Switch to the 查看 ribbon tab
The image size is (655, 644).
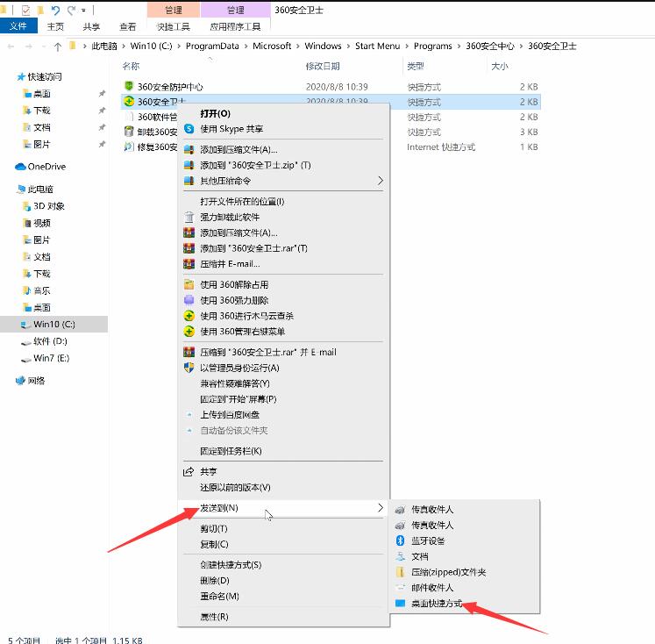(128, 26)
